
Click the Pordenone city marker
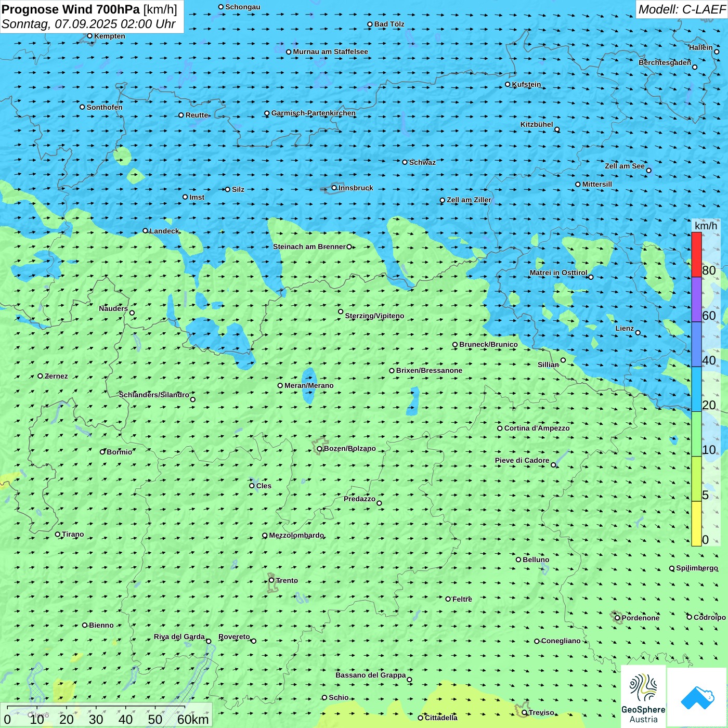pyautogui.click(x=617, y=618)
